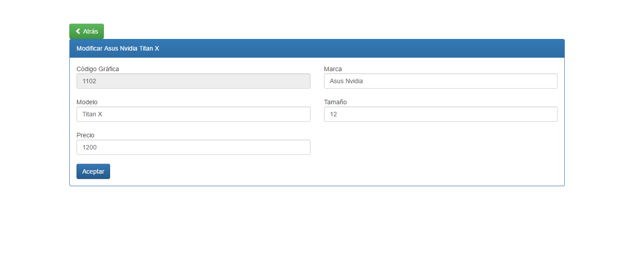Click the Modelo label text
The height and width of the screenshot is (277, 644).
87,102
